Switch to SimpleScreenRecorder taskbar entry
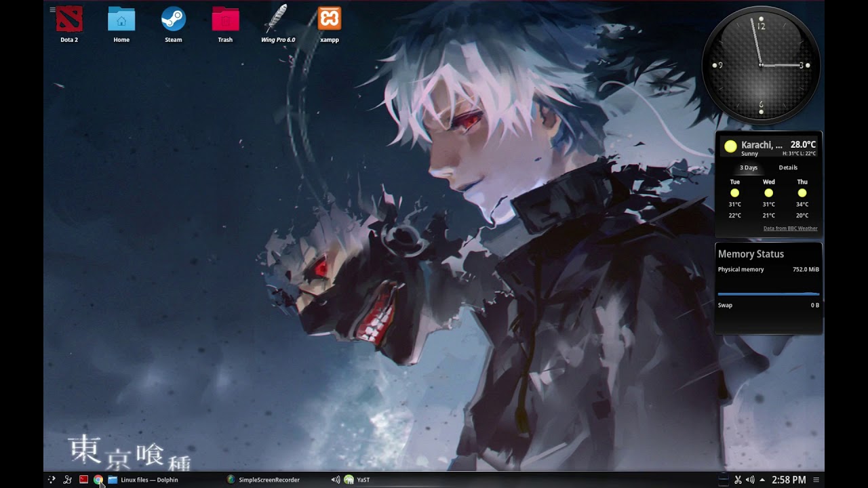This screenshot has width=868, height=488. tap(263, 480)
